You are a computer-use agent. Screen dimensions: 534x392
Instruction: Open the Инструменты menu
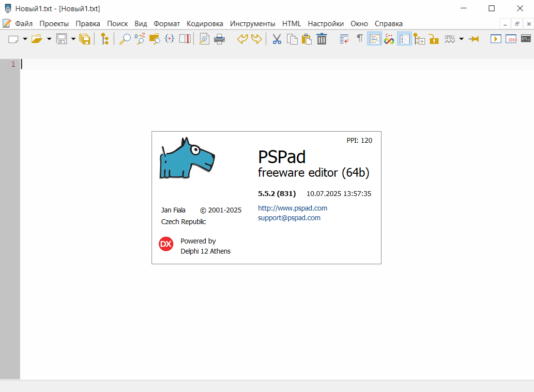252,24
